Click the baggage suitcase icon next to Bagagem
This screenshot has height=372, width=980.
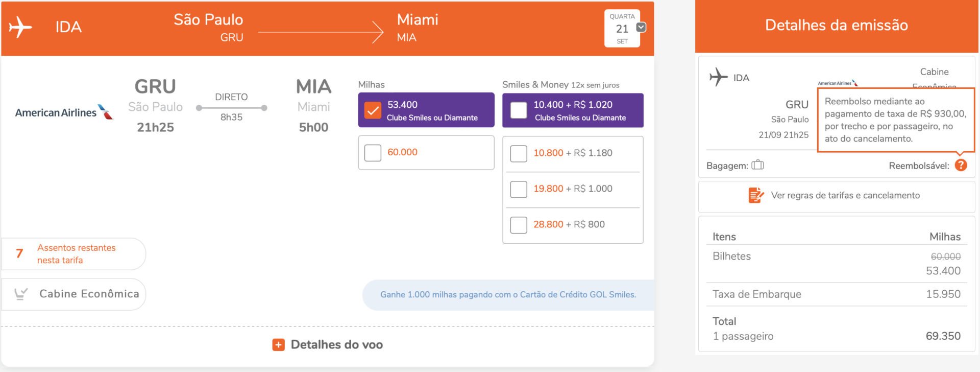pyautogui.click(x=758, y=165)
